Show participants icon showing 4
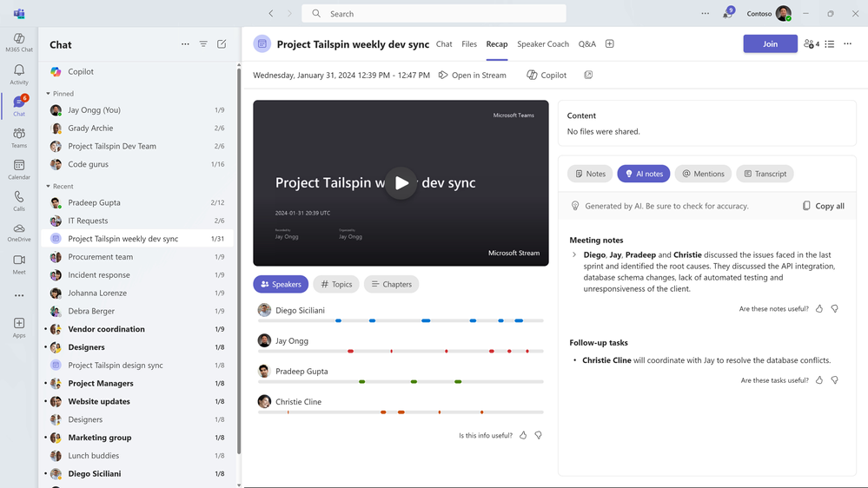Image resolution: width=868 pixels, height=488 pixels. [x=812, y=43]
